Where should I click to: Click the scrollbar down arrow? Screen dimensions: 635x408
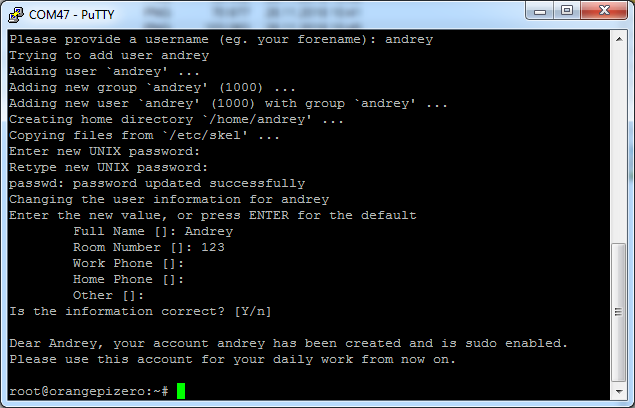(619, 391)
